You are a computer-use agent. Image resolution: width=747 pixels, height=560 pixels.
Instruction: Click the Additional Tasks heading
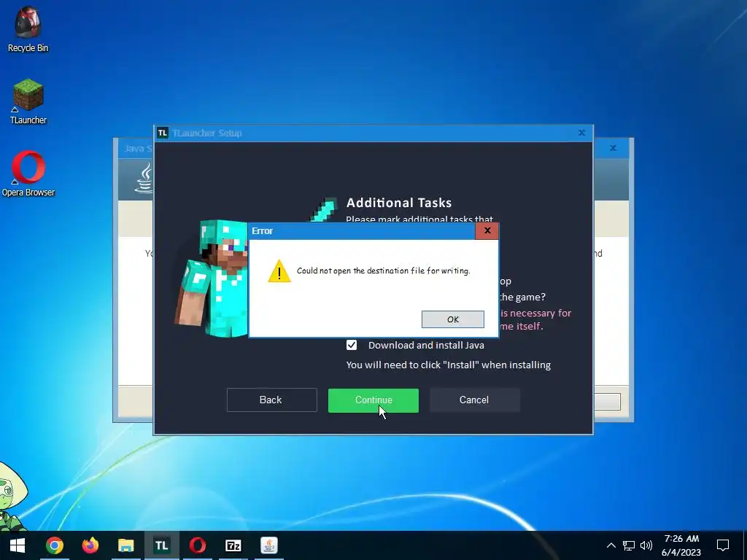pyautogui.click(x=399, y=203)
